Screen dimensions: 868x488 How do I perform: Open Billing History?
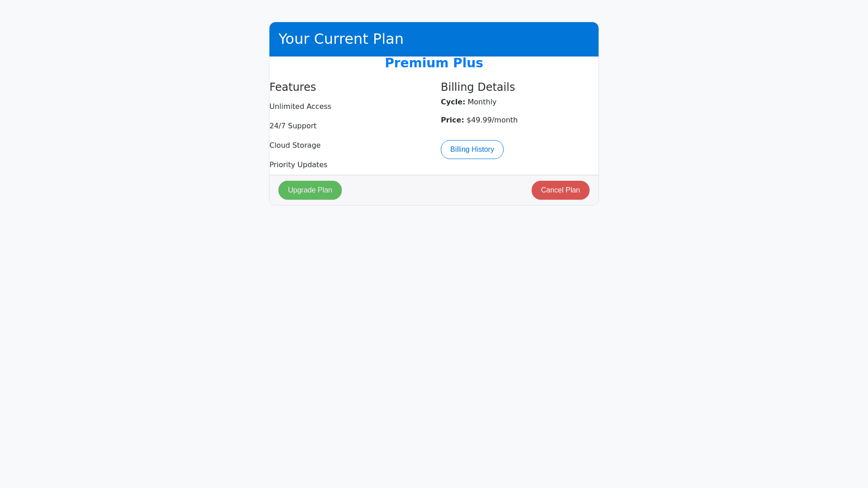tap(472, 150)
